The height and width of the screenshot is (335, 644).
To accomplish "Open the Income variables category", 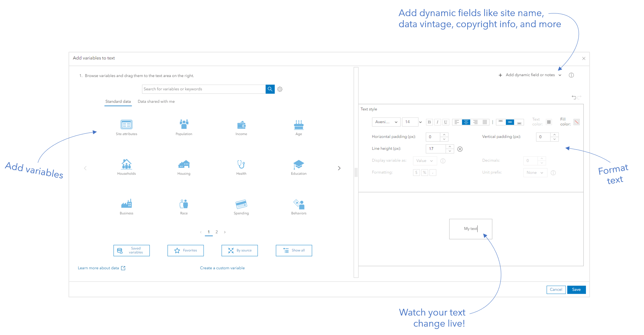I will pyautogui.click(x=241, y=128).
